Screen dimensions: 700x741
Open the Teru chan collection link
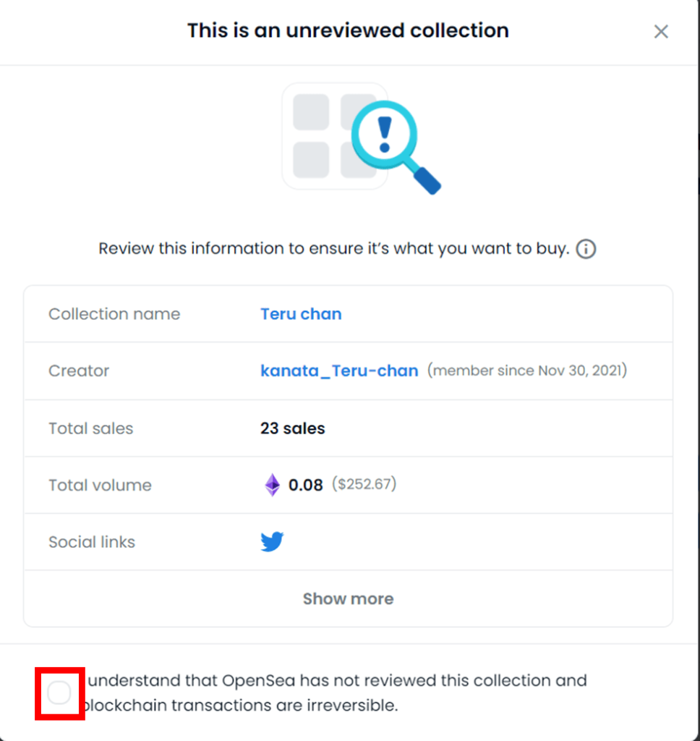pyautogui.click(x=301, y=314)
